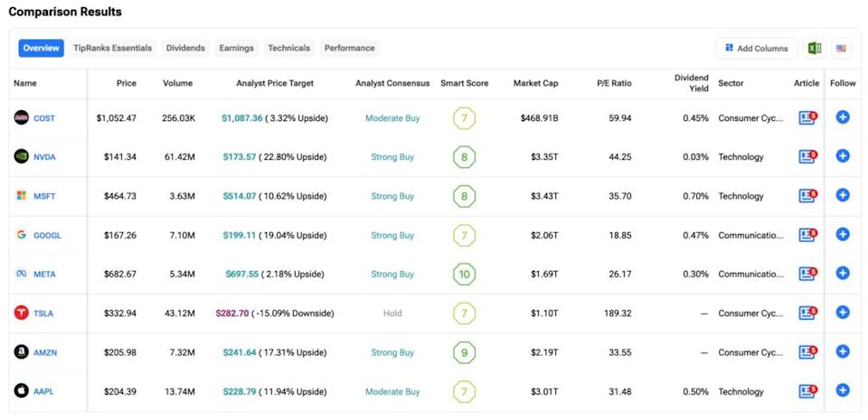Screen dimensions: 868x420
Task: Open the article icon for TSLA
Action: click(807, 313)
